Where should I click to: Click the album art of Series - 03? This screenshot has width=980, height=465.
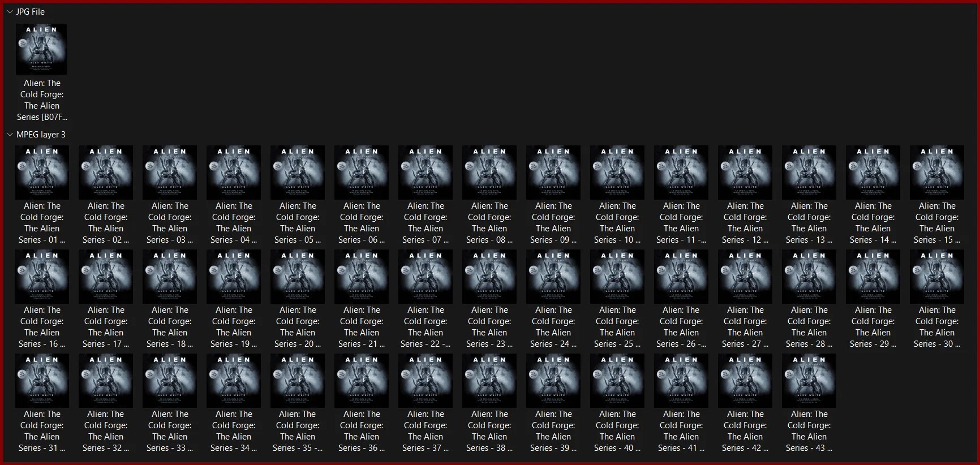click(170, 173)
